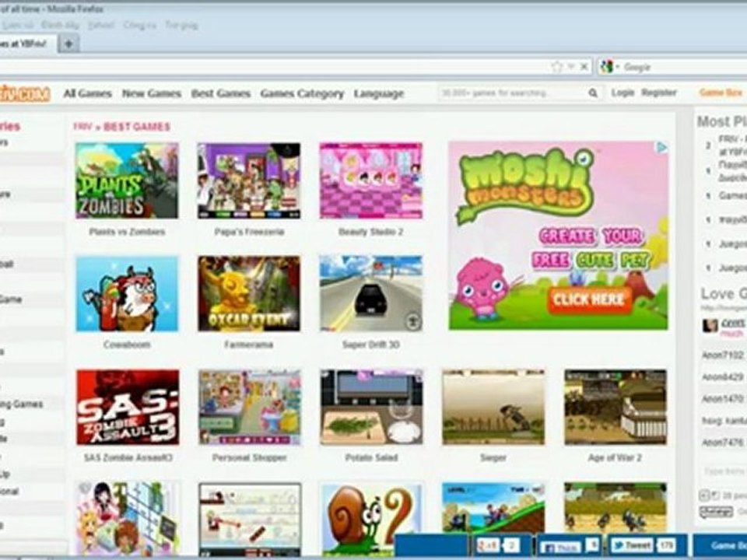Open the All Games menu
The width and height of the screenshot is (747, 560).
tap(88, 93)
